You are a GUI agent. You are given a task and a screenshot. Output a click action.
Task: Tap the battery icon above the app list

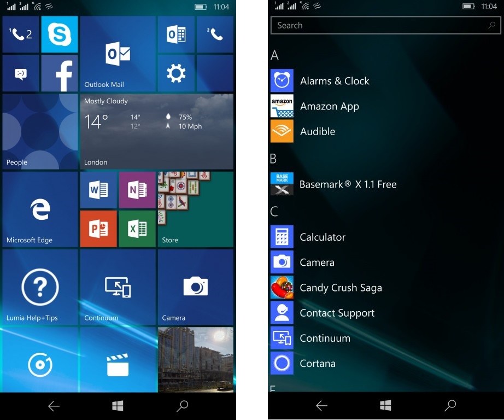pos(468,7)
